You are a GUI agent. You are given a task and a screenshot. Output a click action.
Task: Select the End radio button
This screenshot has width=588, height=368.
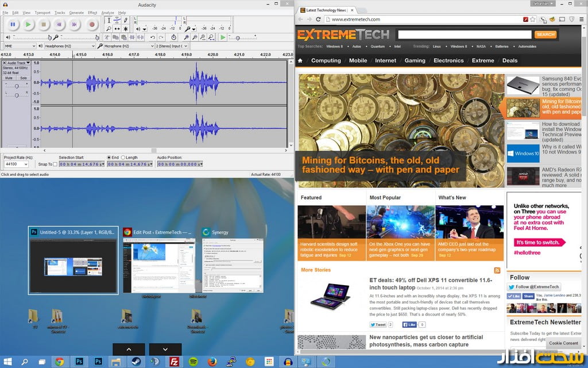pyautogui.click(x=109, y=158)
